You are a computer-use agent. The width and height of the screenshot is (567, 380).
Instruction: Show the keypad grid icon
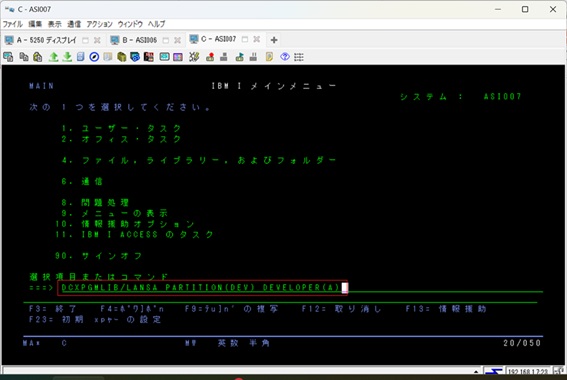click(299, 57)
